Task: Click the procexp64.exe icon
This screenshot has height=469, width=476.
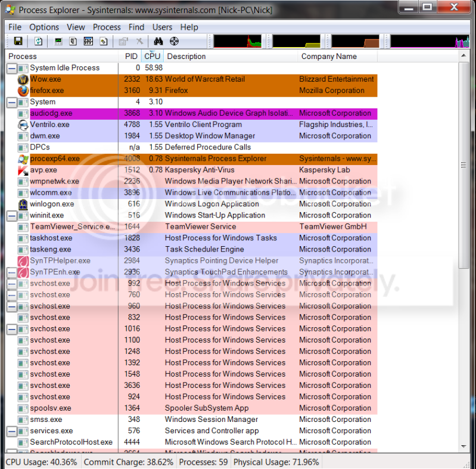Action: (23, 159)
